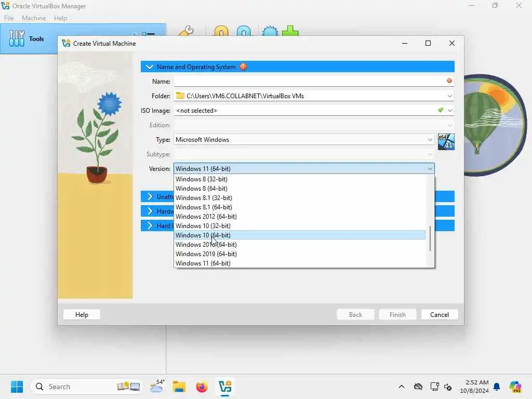Open the Machine menu
This screenshot has width=532, height=399.
click(34, 18)
